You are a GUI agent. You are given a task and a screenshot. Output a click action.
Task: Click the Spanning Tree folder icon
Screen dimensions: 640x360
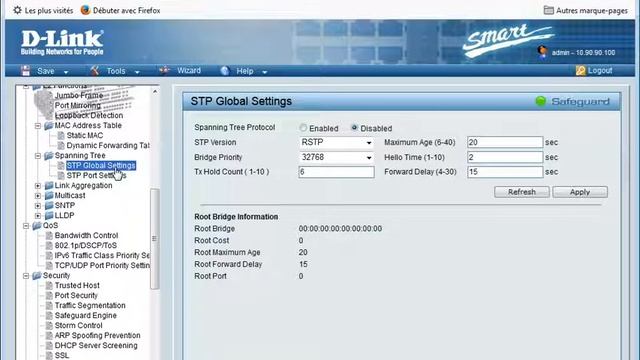pyautogui.click(x=49, y=156)
